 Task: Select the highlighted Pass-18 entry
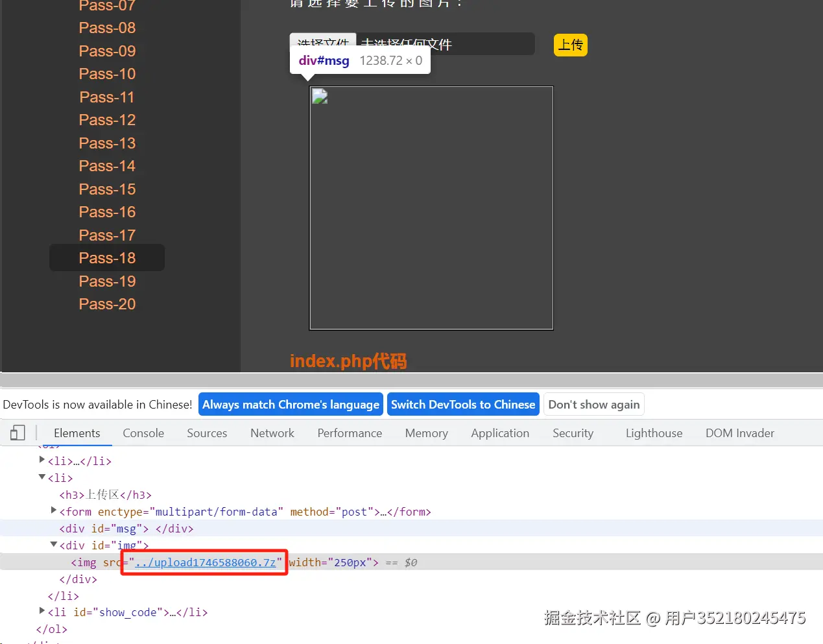pos(107,257)
